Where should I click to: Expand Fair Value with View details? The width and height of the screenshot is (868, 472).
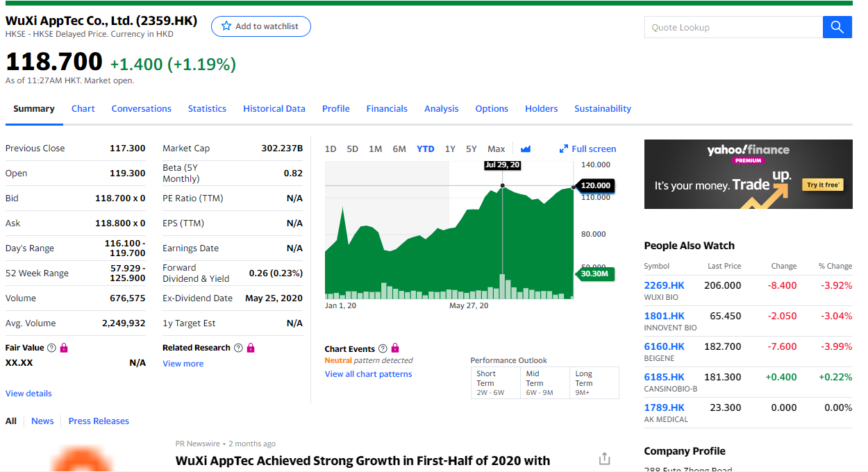[x=28, y=394]
